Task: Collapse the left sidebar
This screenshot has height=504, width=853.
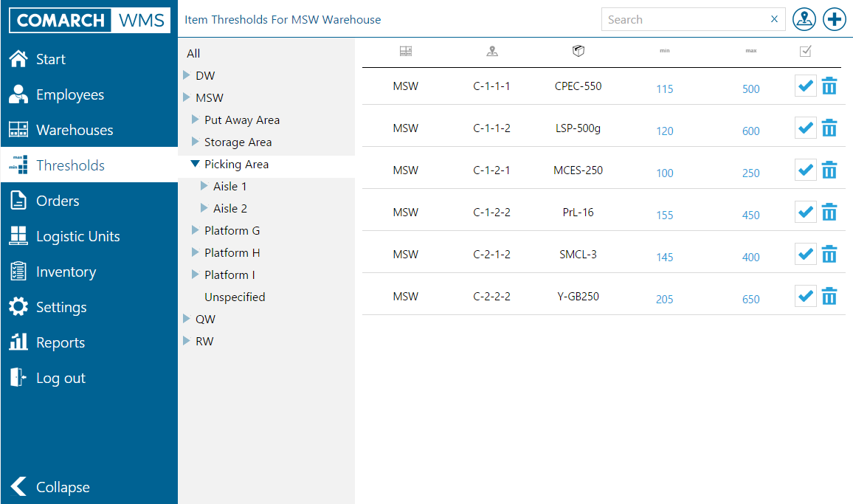Action: tap(52, 487)
